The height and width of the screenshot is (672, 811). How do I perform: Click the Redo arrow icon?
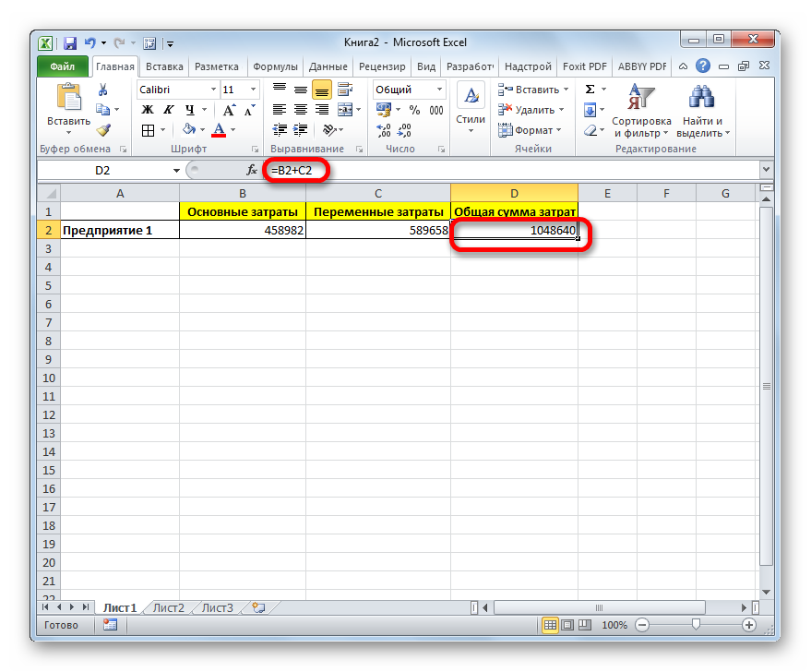[x=119, y=43]
